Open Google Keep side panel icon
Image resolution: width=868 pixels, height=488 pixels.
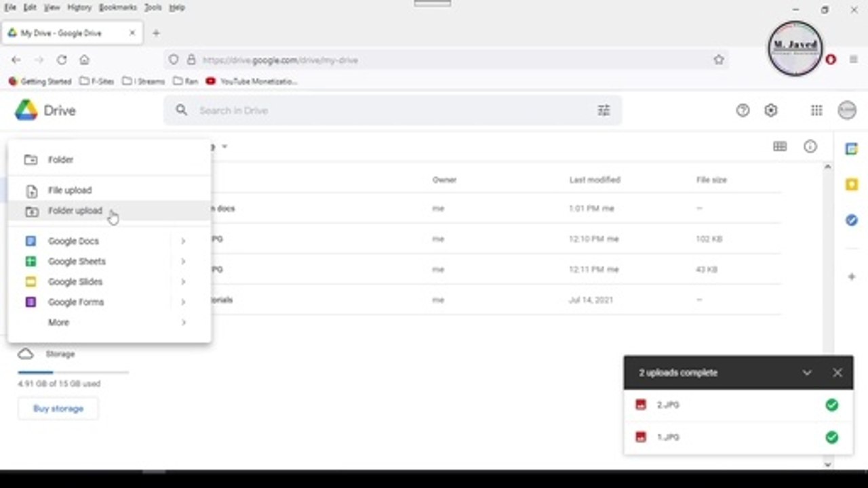click(x=852, y=184)
